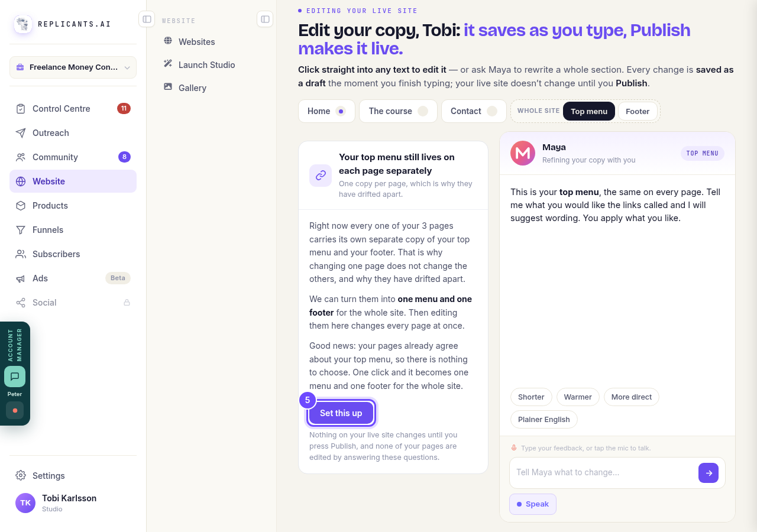Collapse the main sidebar panel icon
The height and width of the screenshot is (532, 757).
[x=147, y=19]
